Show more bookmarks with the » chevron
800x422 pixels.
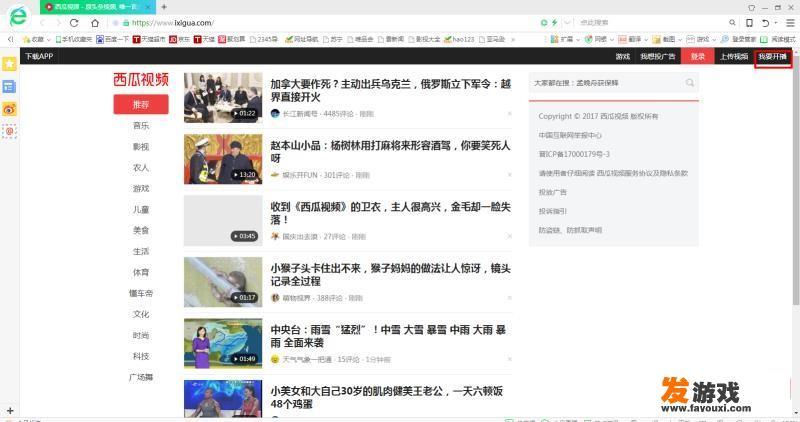click(513, 39)
